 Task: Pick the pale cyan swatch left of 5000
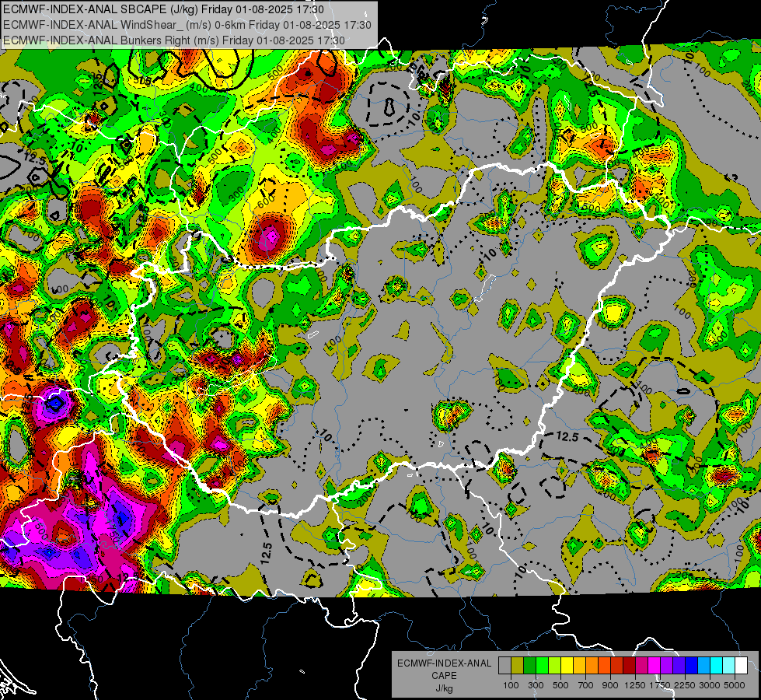tap(729, 665)
